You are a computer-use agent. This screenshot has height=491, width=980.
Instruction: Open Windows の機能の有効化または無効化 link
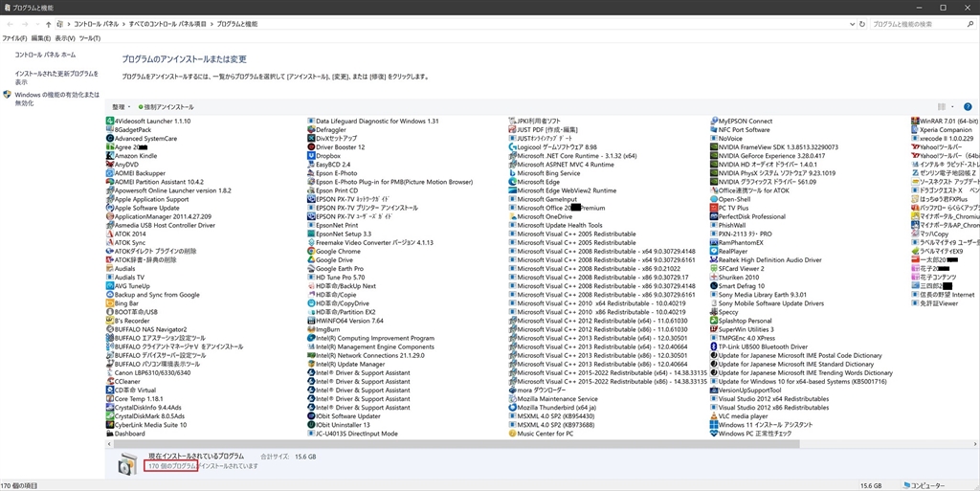[x=56, y=99]
